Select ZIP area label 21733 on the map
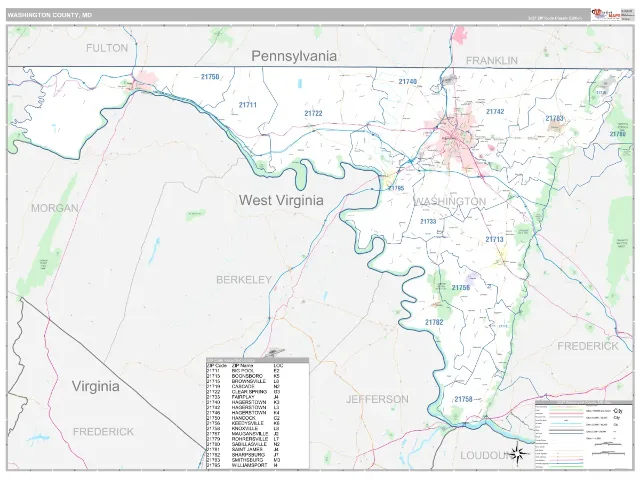 click(x=428, y=221)
